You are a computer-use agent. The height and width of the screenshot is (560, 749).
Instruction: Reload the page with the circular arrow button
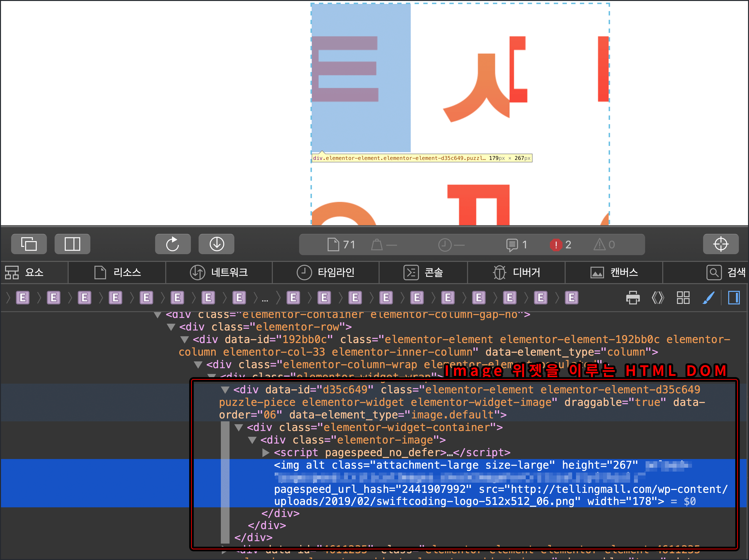(x=173, y=244)
